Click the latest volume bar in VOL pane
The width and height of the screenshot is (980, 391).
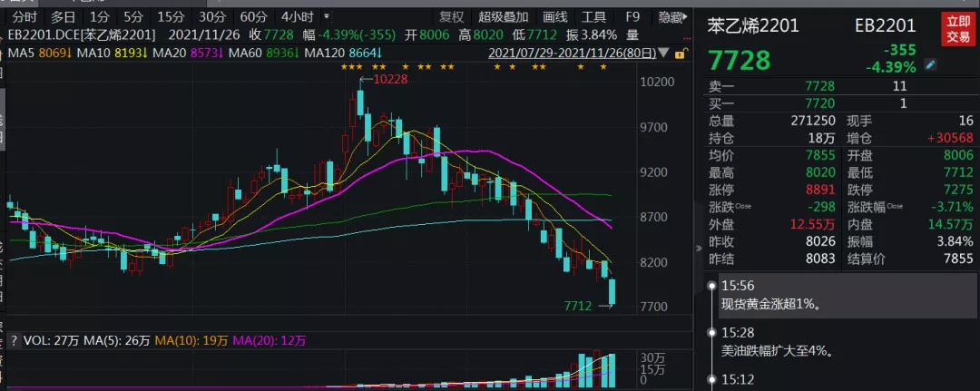coord(612,369)
